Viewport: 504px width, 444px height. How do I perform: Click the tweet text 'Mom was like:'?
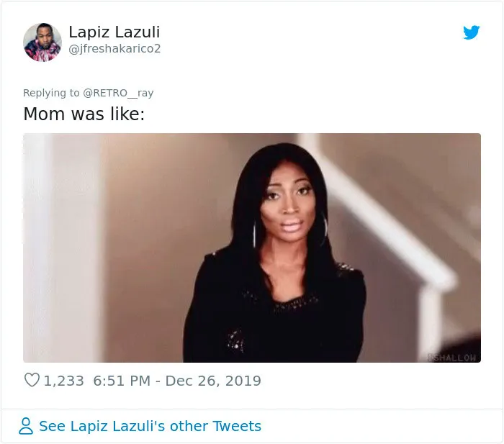click(84, 114)
